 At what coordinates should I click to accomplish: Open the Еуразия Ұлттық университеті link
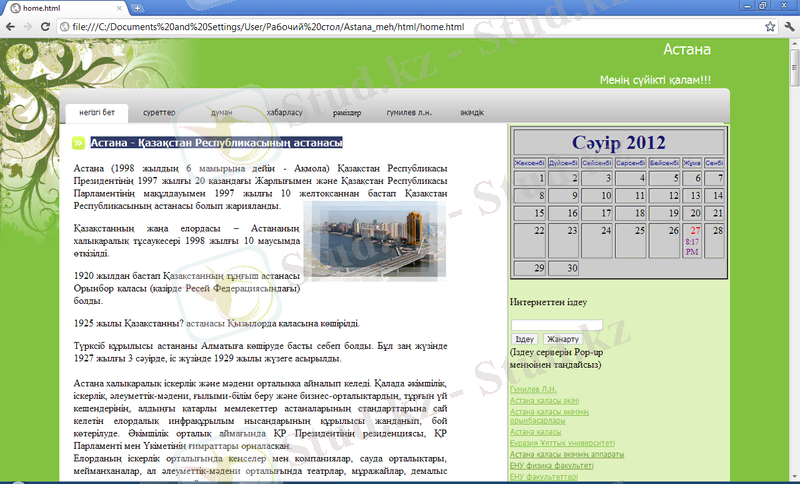562,443
